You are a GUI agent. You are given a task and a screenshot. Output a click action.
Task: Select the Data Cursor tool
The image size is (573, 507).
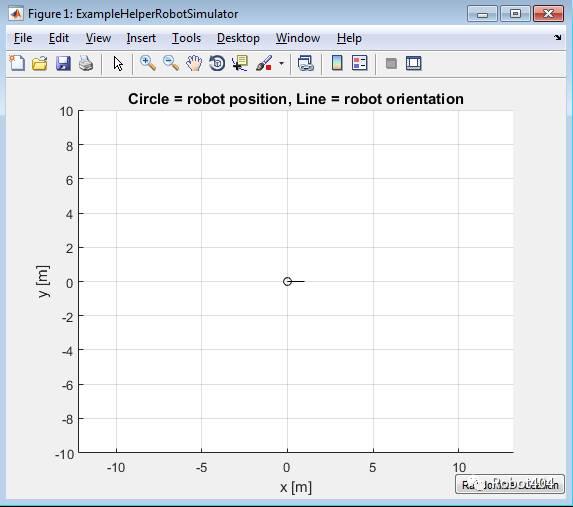pos(240,63)
